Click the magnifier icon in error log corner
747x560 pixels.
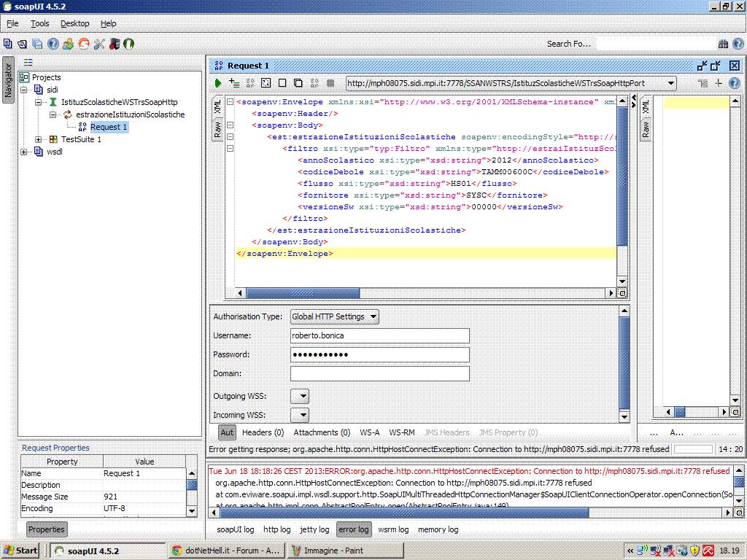click(x=739, y=513)
